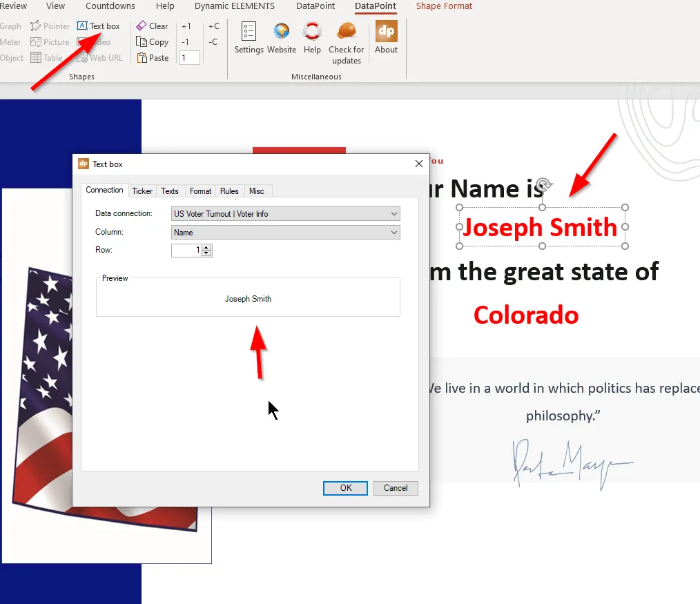Click Cancel in Text box dialog
The height and width of the screenshot is (604, 700).
[396, 488]
